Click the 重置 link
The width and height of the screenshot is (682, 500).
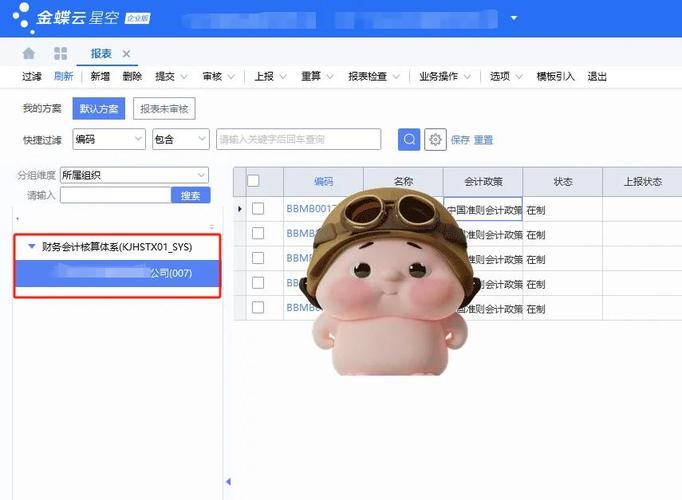[483, 140]
